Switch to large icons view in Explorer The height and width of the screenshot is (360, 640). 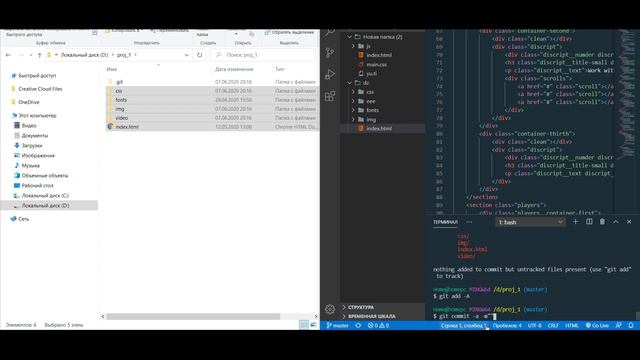coord(313,325)
